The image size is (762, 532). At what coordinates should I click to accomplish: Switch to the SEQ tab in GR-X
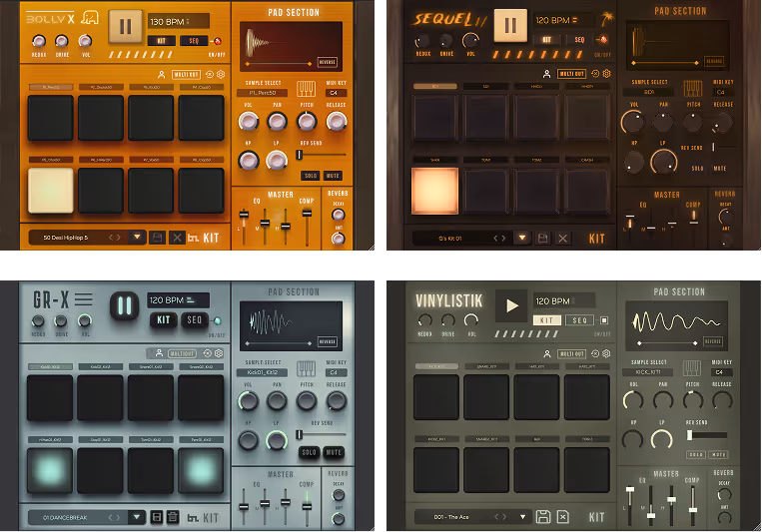195,319
